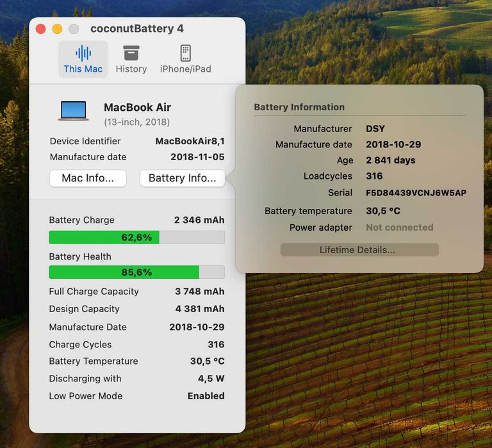Click the Battery Health 85,6% bar
This screenshot has height=448, width=492.
(137, 272)
